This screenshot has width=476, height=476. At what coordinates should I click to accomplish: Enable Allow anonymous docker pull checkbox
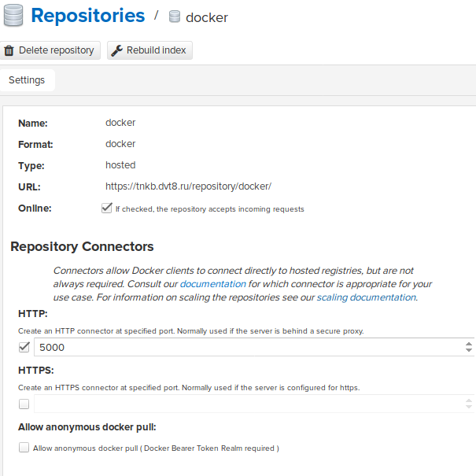24,448
